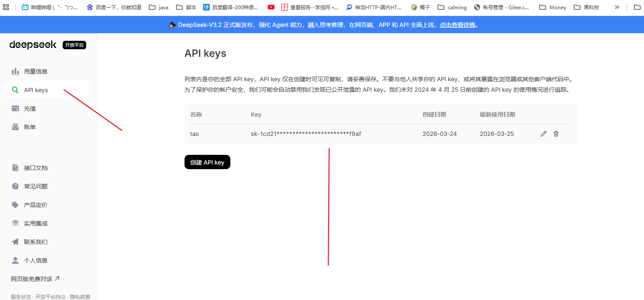This screenshot has height=300, width=644.
Task: Open 网页版免费对话 external link
Action: click(x=35, y=279)
